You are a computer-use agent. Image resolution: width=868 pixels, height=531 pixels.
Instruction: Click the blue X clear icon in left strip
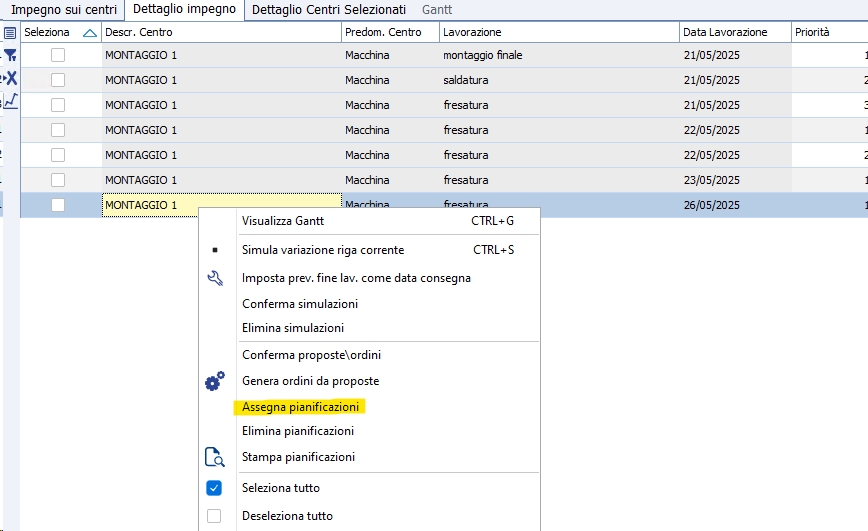[x=11, y=78]
